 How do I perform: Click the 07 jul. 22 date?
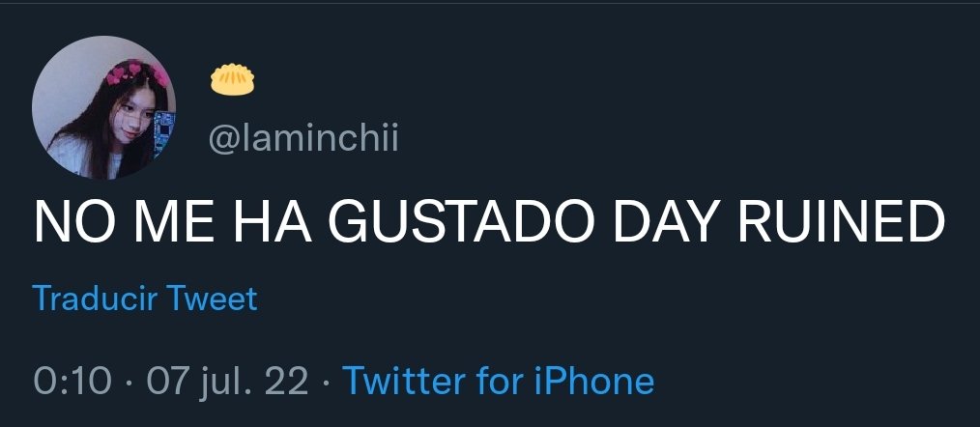227,381
